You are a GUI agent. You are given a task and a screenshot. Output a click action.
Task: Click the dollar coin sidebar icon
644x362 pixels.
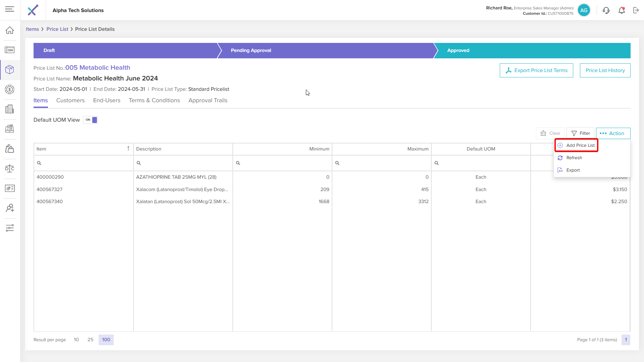(x=10, y=89)
